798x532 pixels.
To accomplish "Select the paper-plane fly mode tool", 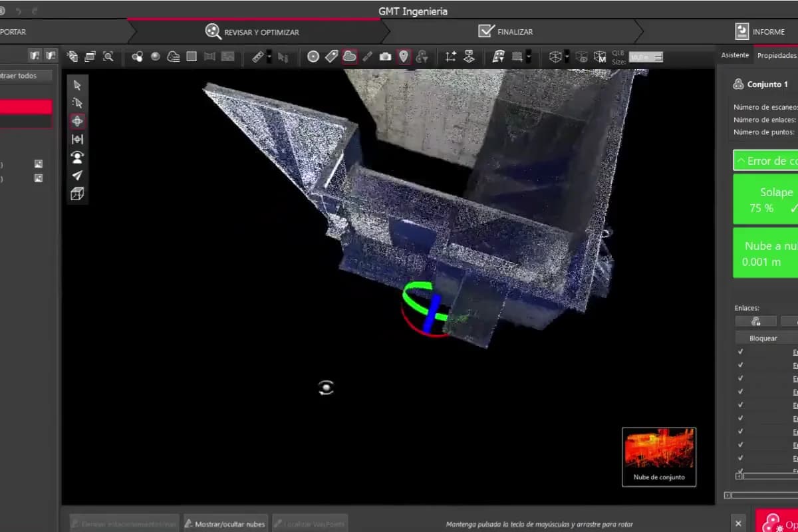I will 77,176.
